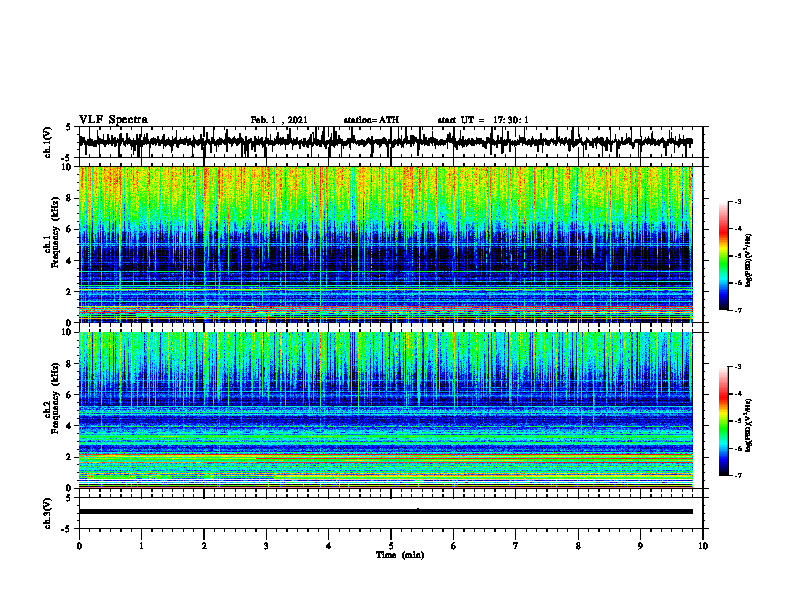Click the ch.3 flat black trace
Viewport: 792px width, 612px height.
tap(385, 512)
